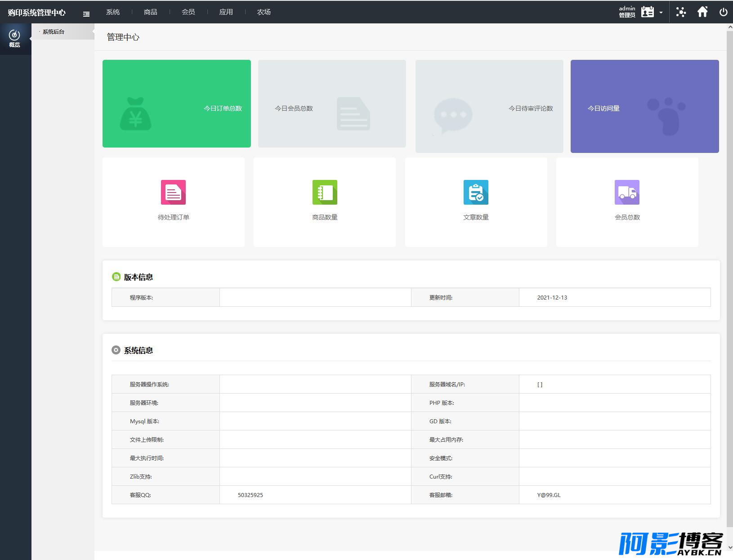Open the cluster dots icon in header
This screenshot has width=733, height=560.
tap(681, 12)
